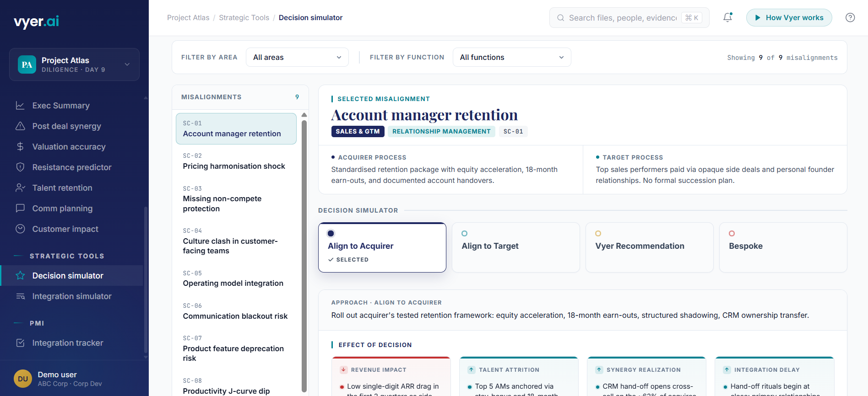Select the Align to Target option
Screen dimensions: 868x396
tap(516, 247)
